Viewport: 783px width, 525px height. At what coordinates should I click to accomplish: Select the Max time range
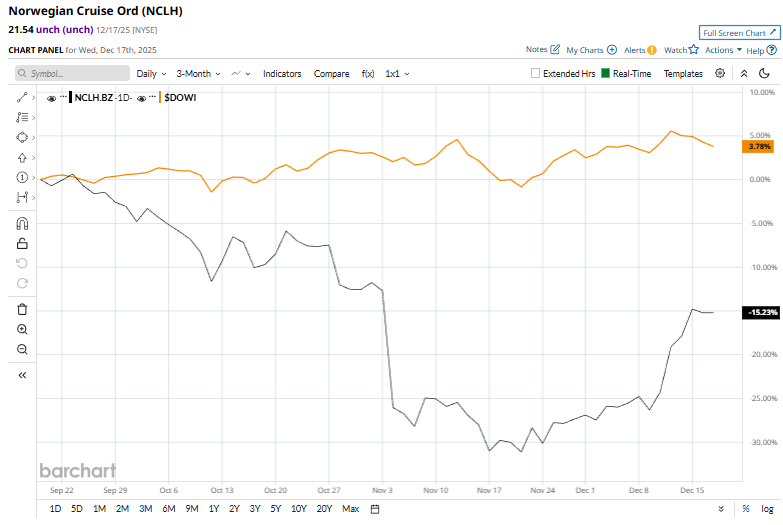351,509
